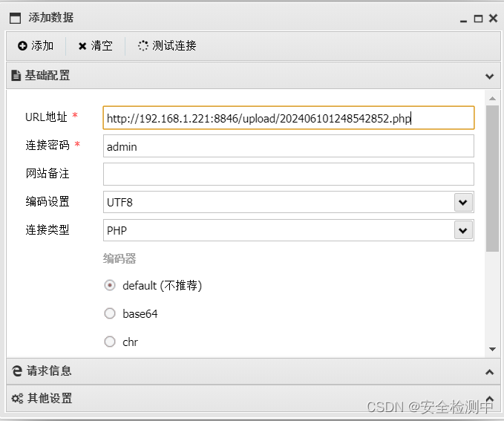The image size is (504, 421).
Task: Collapse the 基础配置 section chevron
Action: 489,76
